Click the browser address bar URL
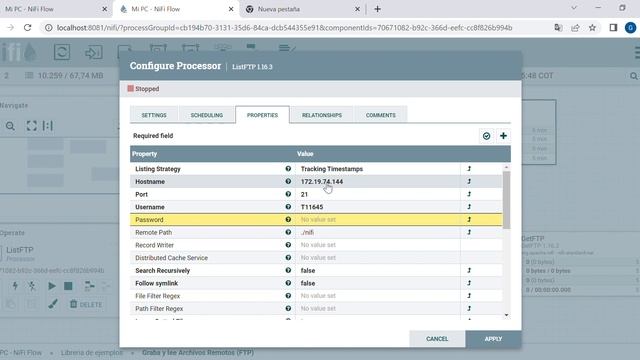The image size is (640, 360). [x=284, y=28]
